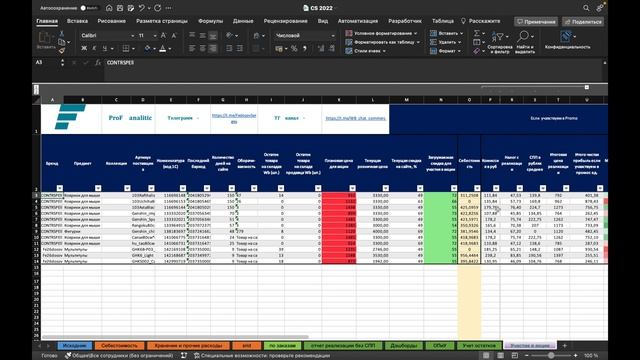
Task: Click the Center text horizontally icon
Action: coord(202,49)
